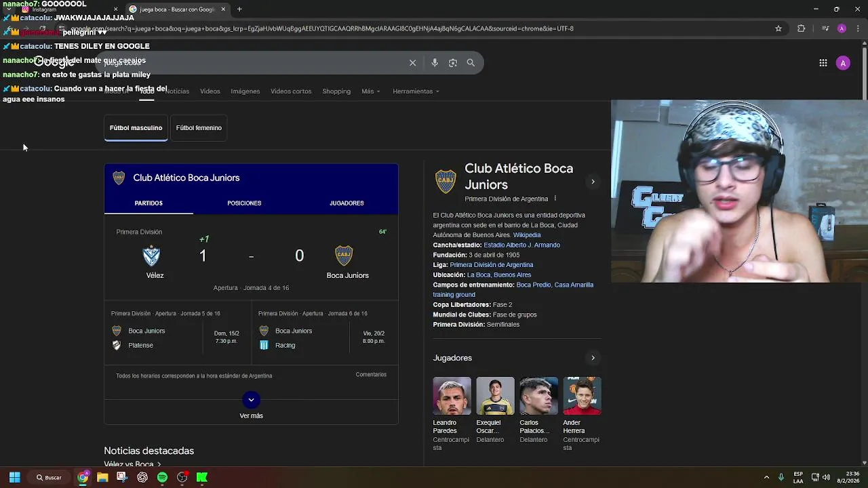This screenshot has height=488, width=868.
Task: Open Snipping Tool from the taskbar
Action: pos(122,477)
